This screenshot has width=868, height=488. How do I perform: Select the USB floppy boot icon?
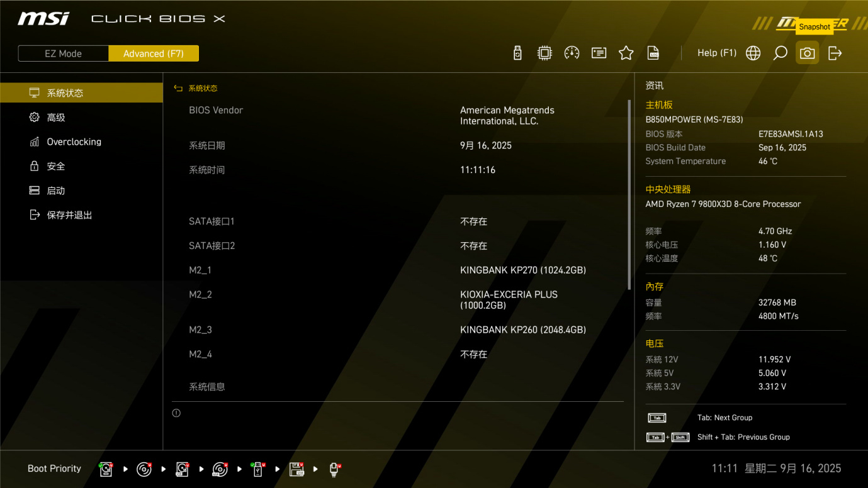click(296, 469)
